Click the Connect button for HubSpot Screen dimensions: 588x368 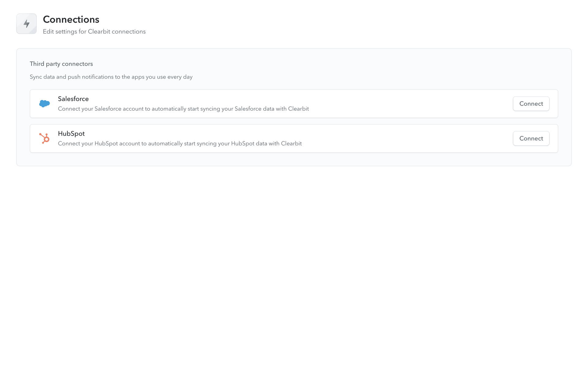click(531, 138)
